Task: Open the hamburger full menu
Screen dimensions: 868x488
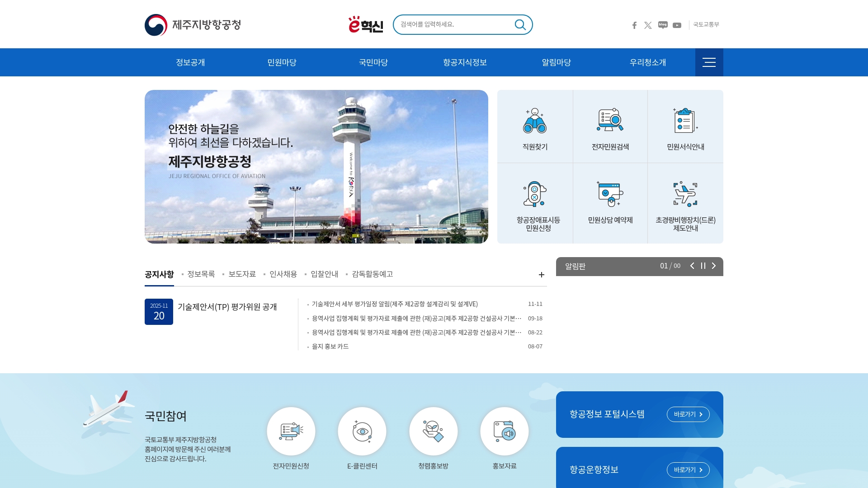Action: (x=709, y=62)
